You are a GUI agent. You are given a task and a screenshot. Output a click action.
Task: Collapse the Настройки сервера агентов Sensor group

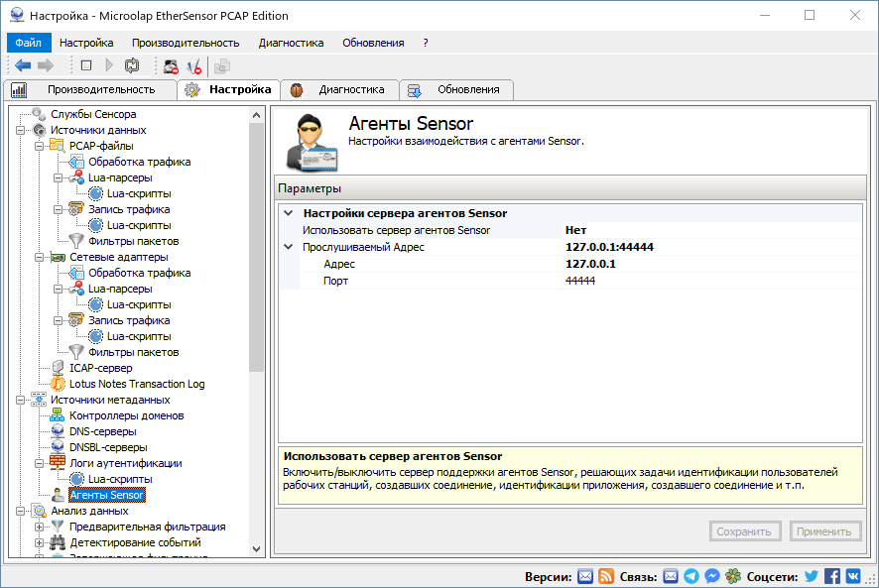pos(287,212)
